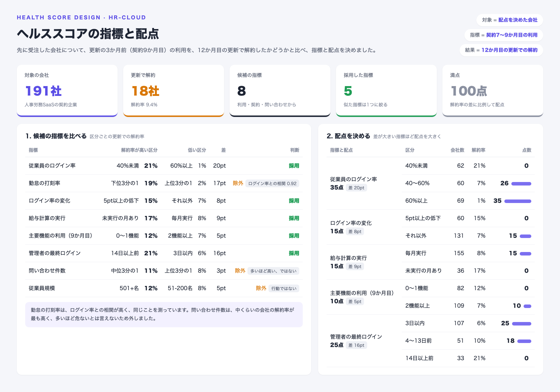Click the 満点 100点 card
This screenshot has height=392, width=560.
point(493,91)
